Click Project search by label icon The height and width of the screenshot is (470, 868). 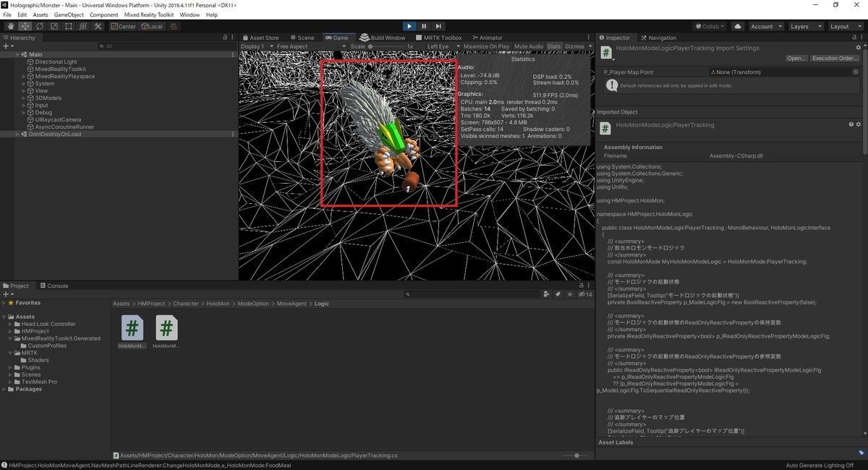(557, 294)
